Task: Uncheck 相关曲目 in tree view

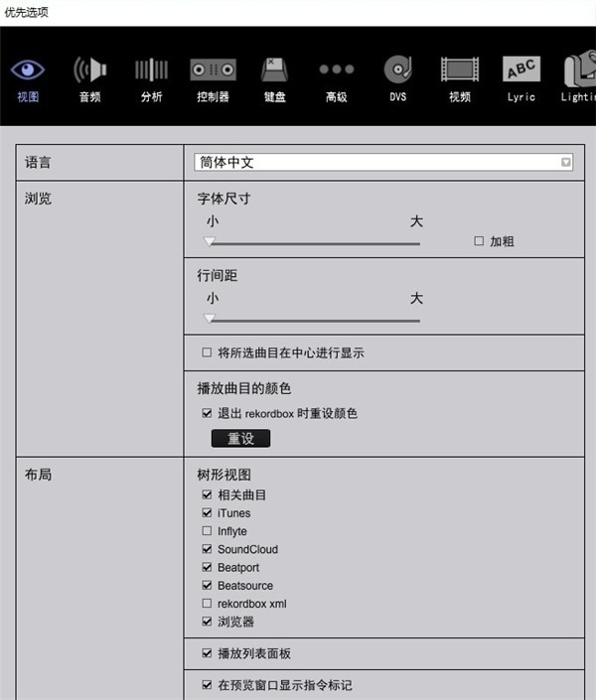Action: coord(207,494)
